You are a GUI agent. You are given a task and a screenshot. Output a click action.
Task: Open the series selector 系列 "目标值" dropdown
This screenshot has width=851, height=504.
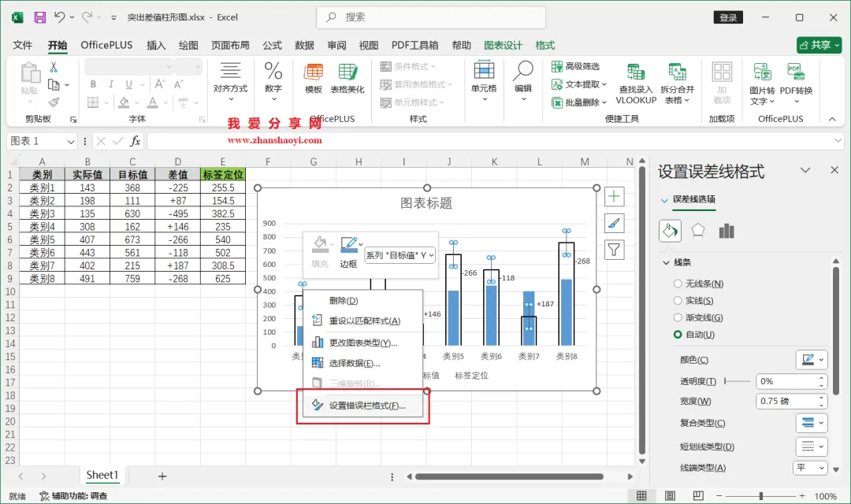[x=400, y=255]
